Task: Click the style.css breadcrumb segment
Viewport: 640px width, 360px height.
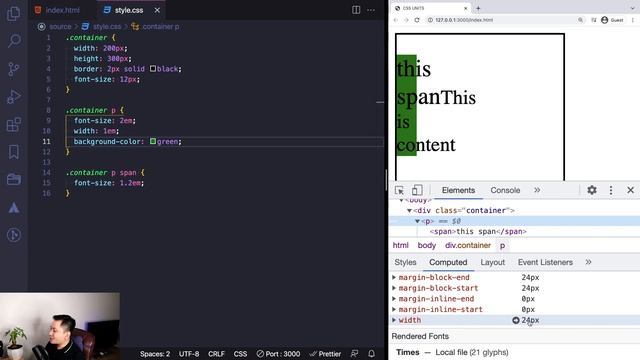Action: (x=107, y=27)
